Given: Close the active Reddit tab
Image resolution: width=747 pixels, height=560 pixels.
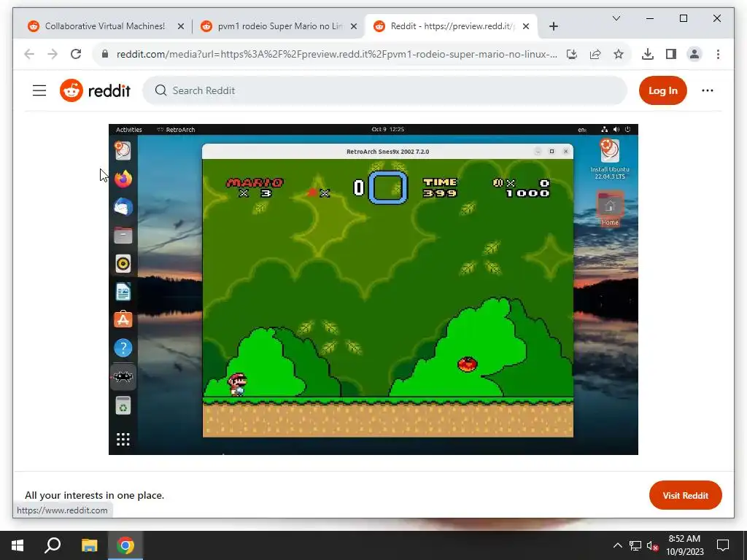Looking at the screenshot, I should point(526,26).
